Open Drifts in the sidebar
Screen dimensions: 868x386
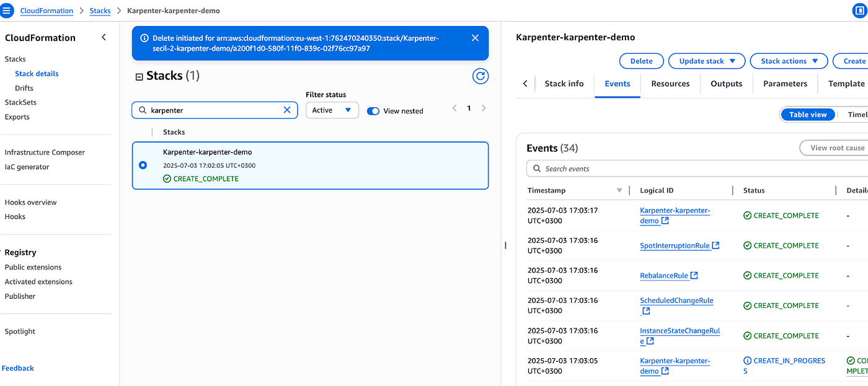click(x=24, y=88)
